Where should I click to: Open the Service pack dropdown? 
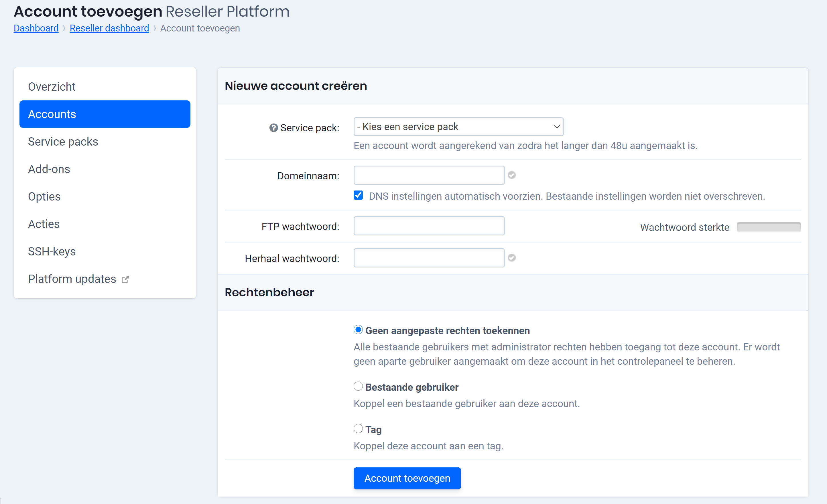458,127
